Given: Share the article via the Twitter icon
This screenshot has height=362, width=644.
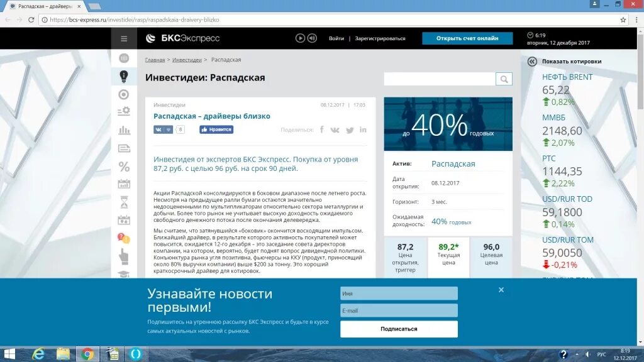Looking at the screenshot, I should click(350, 130).
